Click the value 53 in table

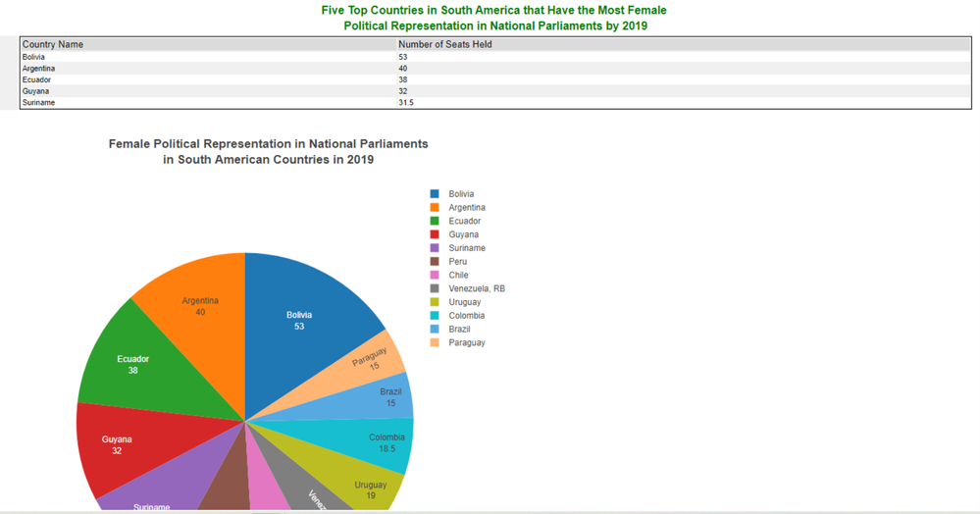pos(403,57)
